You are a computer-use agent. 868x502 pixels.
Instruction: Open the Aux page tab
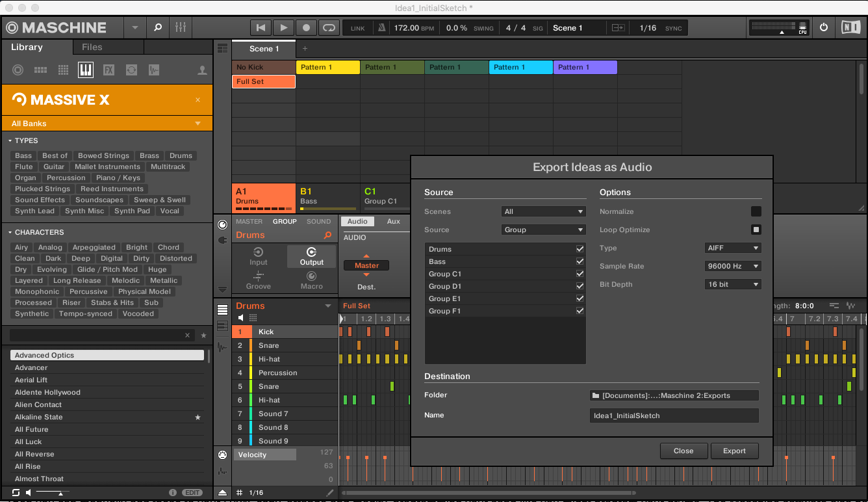[394, 222]
